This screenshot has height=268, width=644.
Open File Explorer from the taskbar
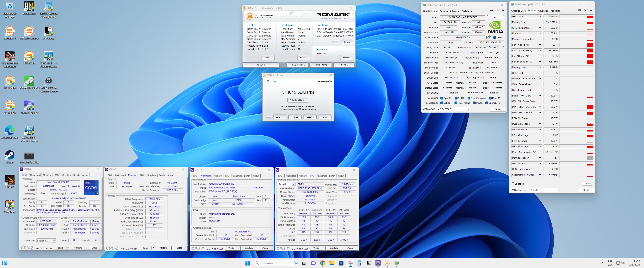(x=332, y=263)
